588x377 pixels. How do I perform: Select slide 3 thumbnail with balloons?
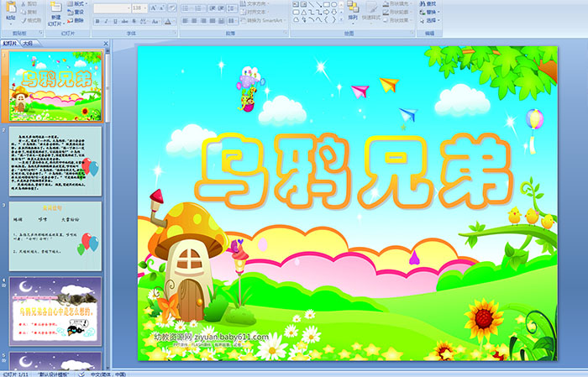[x=55, y=237]
